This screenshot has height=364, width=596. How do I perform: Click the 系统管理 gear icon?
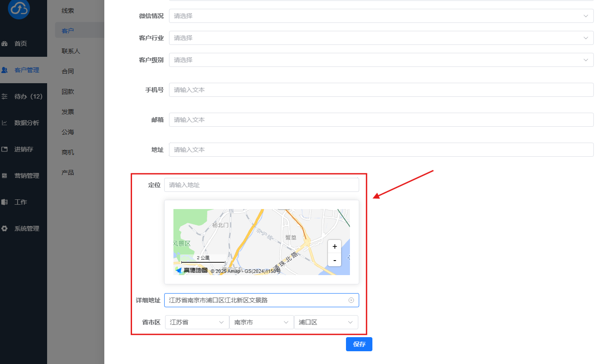pyautogui.click(x=5, y=228)
